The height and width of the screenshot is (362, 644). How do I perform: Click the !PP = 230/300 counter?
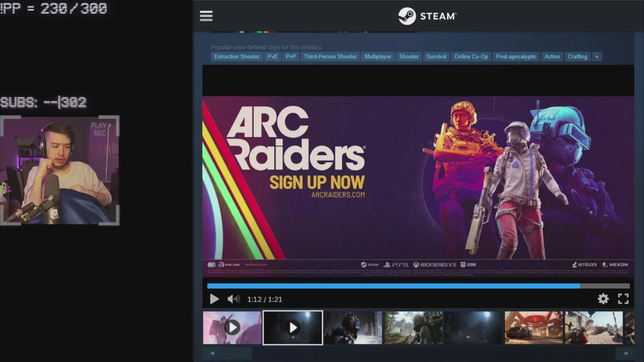53,9
